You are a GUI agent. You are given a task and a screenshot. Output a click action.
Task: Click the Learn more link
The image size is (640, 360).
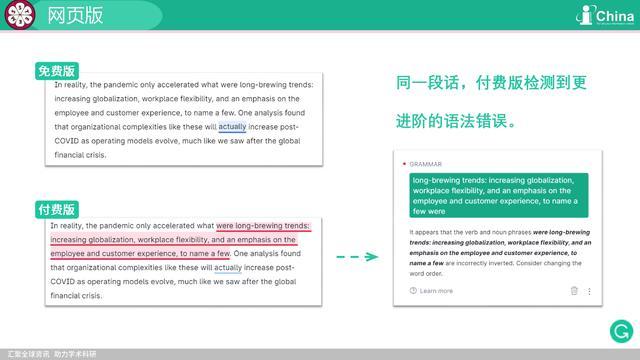tap(431, 291)
